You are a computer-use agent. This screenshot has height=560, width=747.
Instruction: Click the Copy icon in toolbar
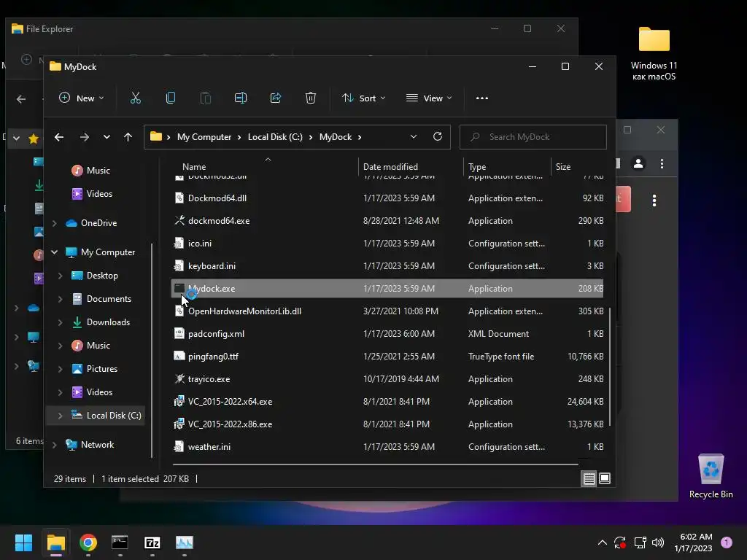pyautogui.click(x=171, y=98)
